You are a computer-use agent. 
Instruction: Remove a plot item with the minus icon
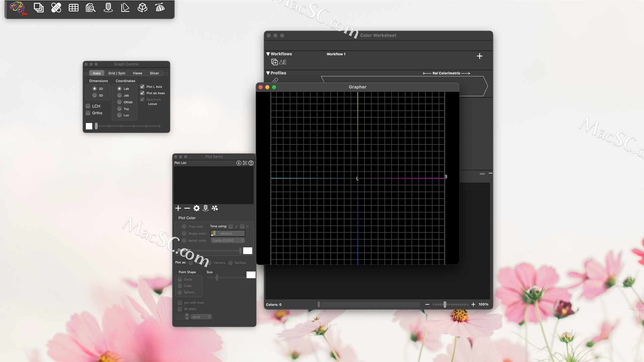[187, 208]
